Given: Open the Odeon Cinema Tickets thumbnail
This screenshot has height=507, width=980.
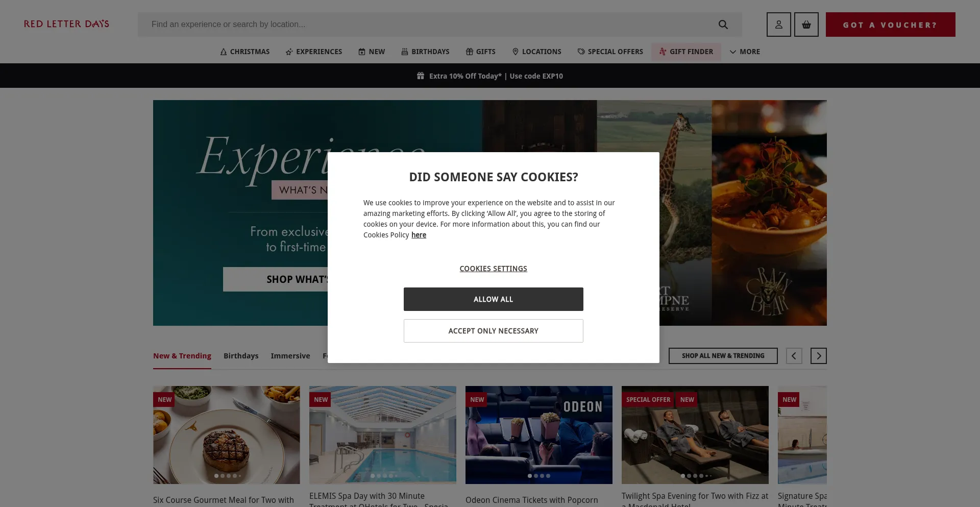Looking at the screenshot, I should click(x=538, y=435).
